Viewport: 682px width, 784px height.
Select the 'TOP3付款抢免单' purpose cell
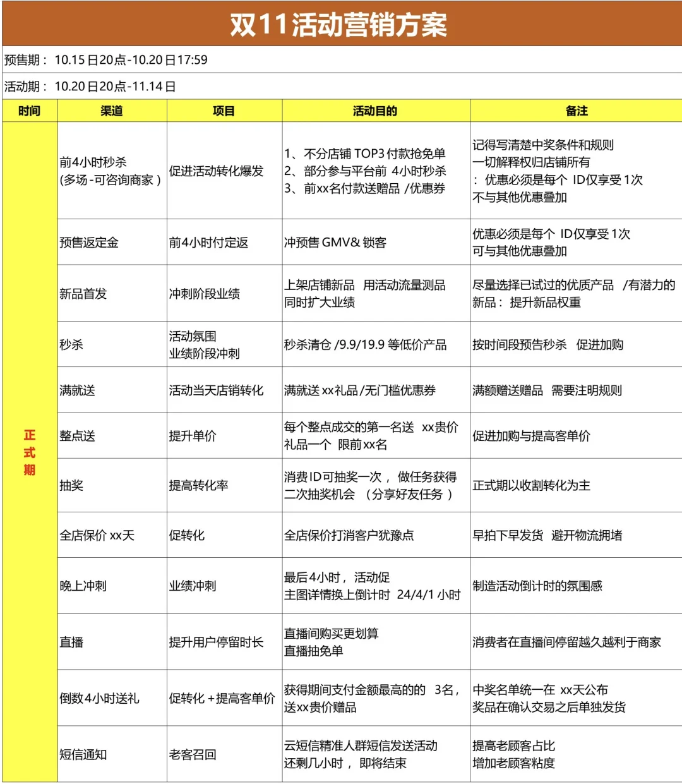coord(376,171)
